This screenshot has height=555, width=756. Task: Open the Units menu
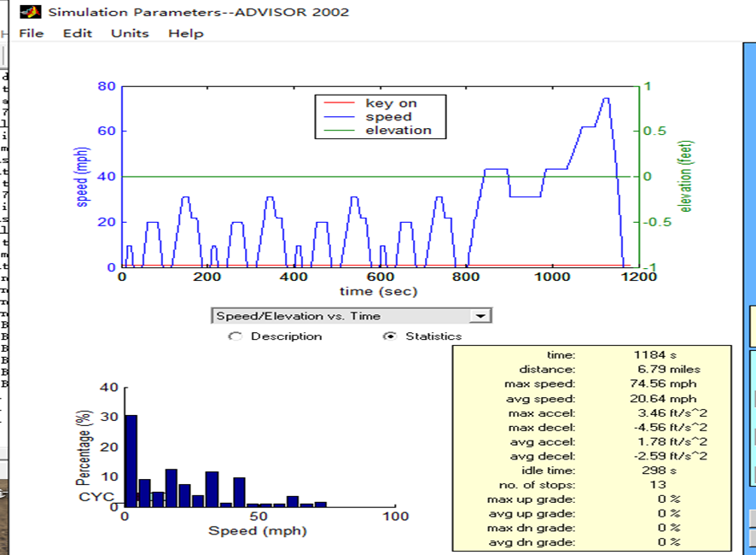click(x=130, y=33)
